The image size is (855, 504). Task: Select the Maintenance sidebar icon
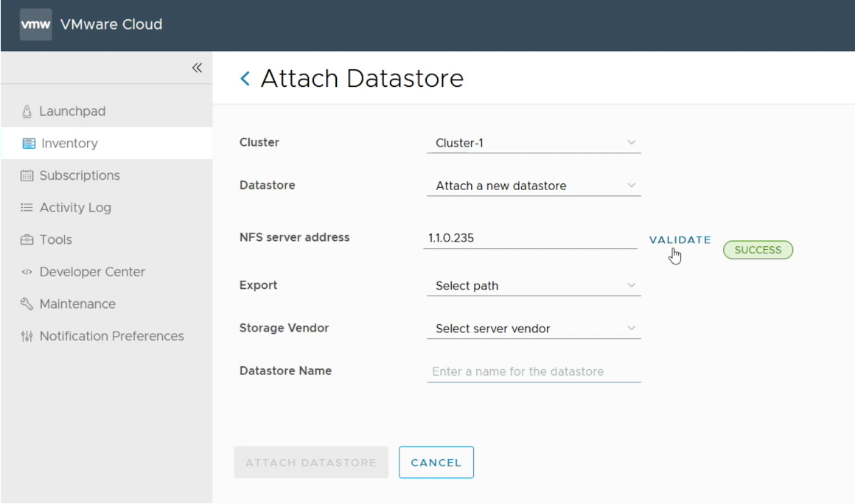(x=27, y=304)
